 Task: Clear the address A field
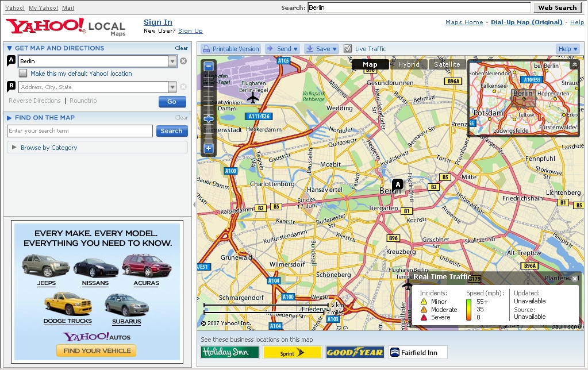click(183, 61)
